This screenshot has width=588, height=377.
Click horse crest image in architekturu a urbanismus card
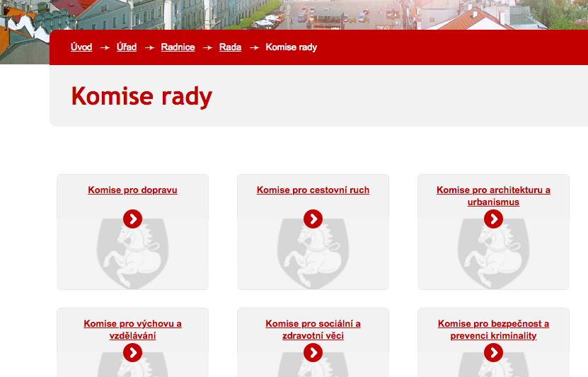[493, 255]
